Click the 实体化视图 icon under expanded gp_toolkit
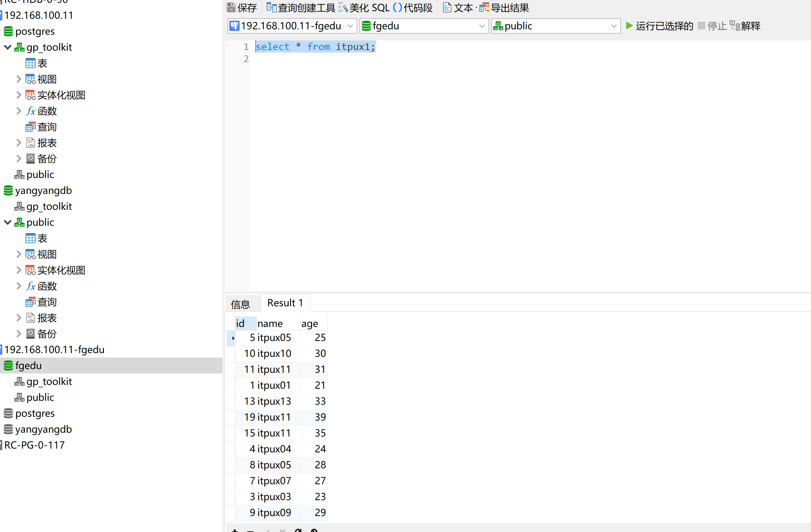The image size is (811, 532). tap(30, 95)
